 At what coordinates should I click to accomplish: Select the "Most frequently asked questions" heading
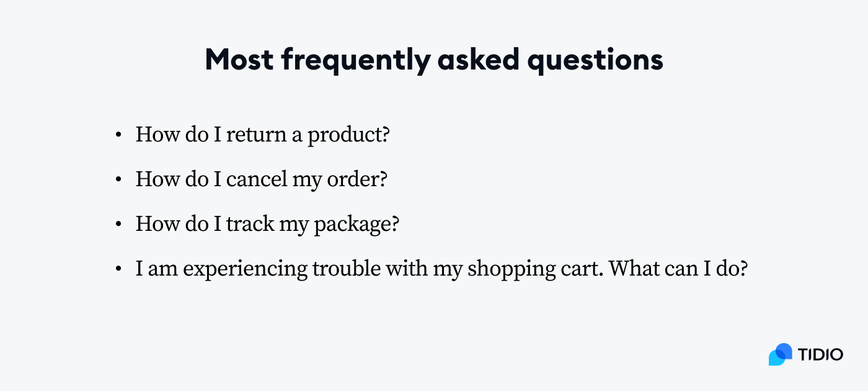[x=434, y=60]
